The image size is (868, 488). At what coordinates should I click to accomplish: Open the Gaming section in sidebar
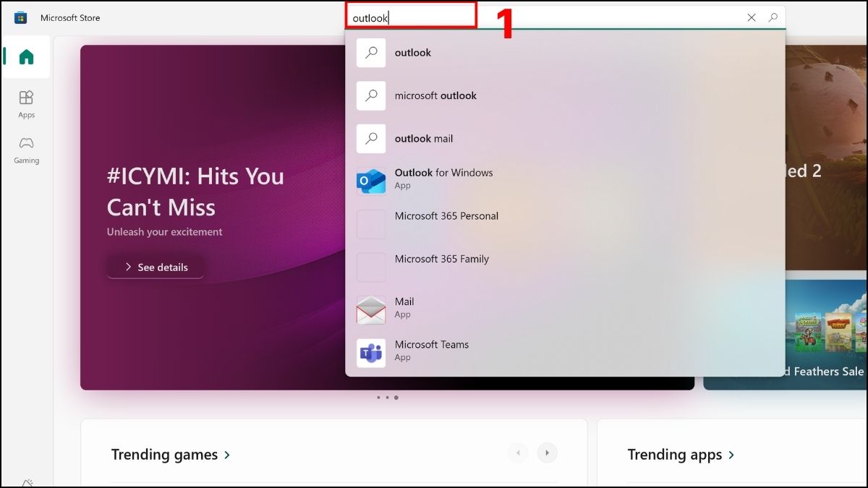pyautogui.click(x=27, y=150)
